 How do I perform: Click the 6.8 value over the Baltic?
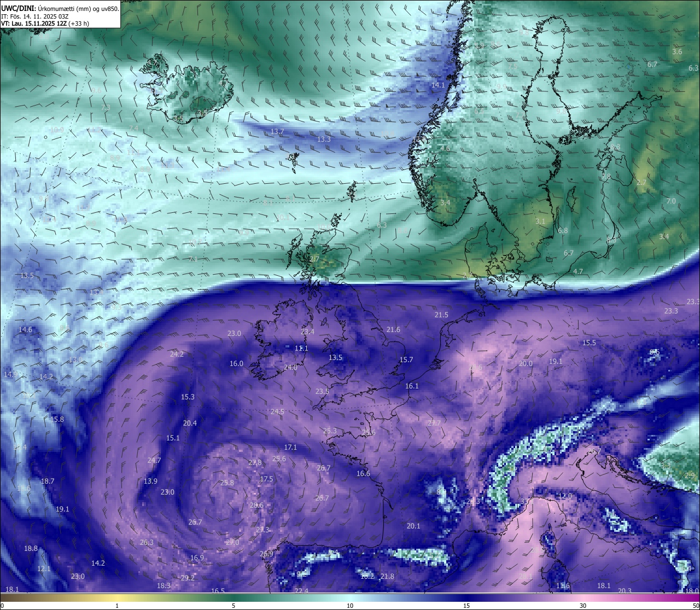[x=563, y=231]
